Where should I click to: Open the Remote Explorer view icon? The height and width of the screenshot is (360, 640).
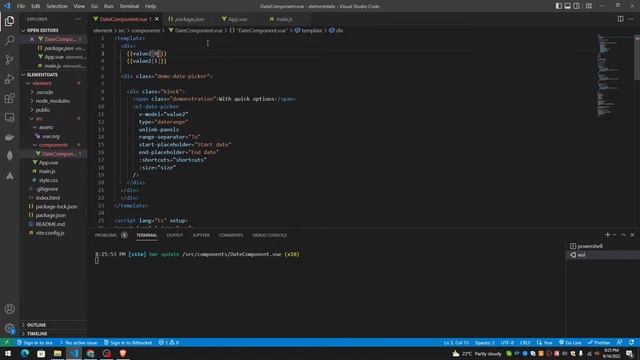click(9, 118)
